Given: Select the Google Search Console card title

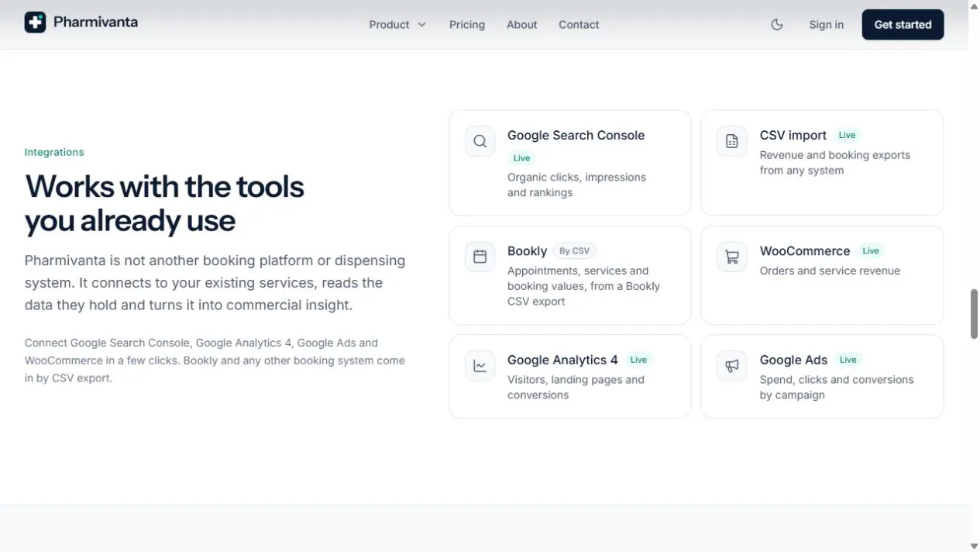Looking at the screenshot, I should click(x=576, y=135).
